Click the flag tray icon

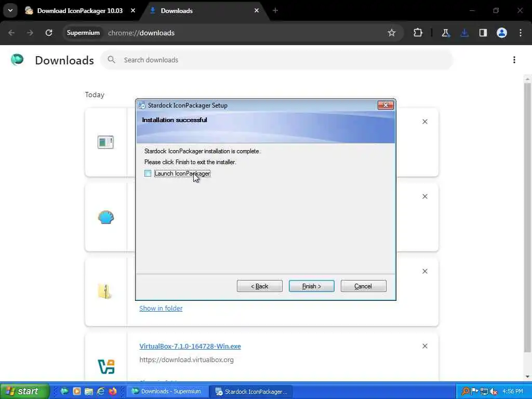tap(475, 391)
